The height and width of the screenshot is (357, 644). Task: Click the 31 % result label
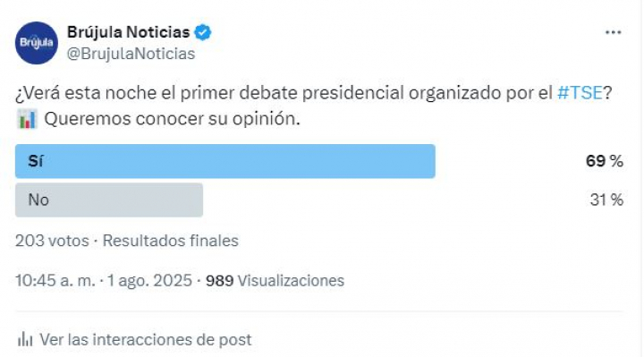[x=606, y=200]
